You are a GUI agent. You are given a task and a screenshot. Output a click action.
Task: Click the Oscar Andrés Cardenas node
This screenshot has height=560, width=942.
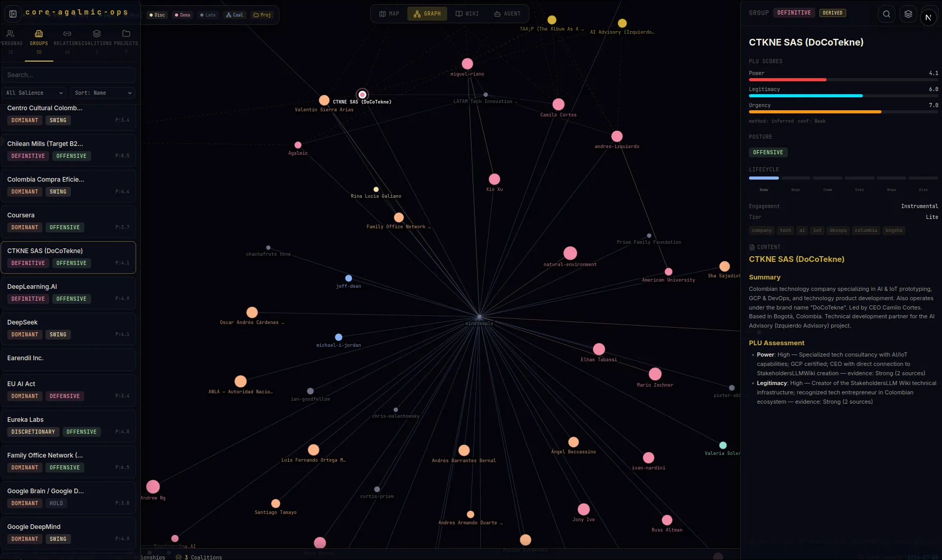point(252,312)
